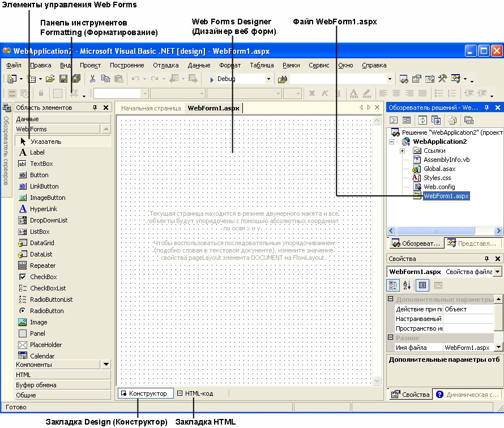Image resolution: width=504 pixels, height=428 pixels.
Task: Click the Solution Explorer horizontal scrollbar thumb
Action: click(435, 231)
